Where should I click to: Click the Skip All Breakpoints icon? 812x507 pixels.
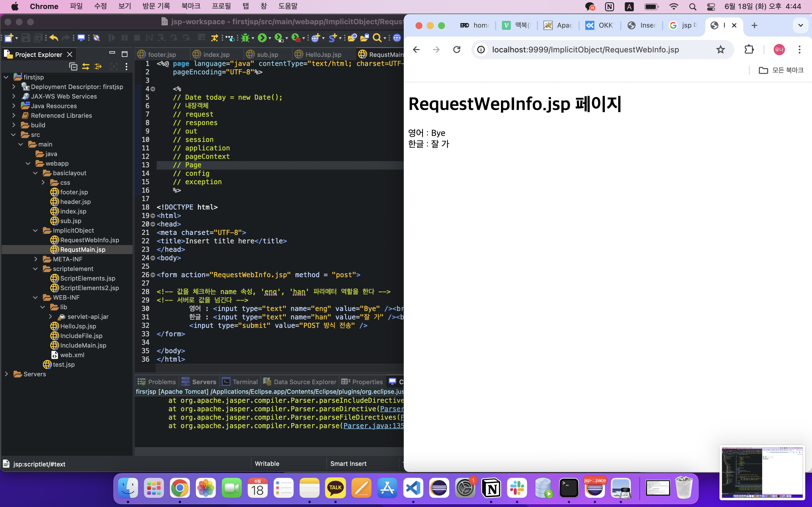(97, 38)
